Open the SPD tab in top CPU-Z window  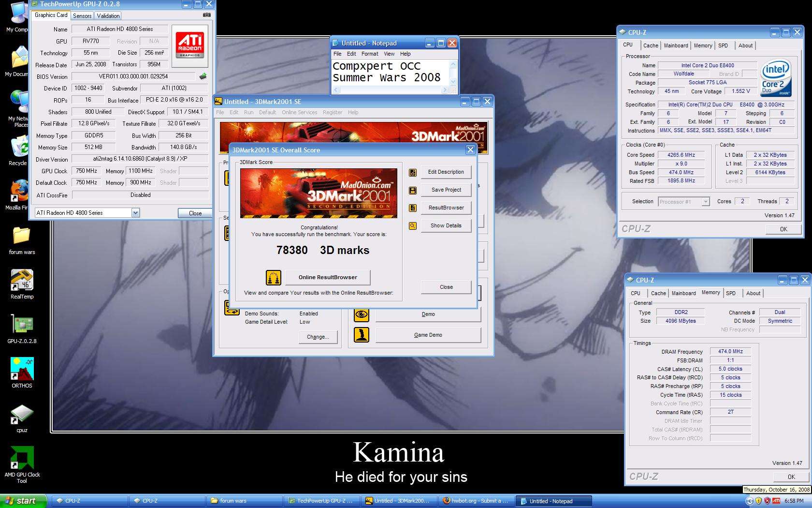click(x=723, y=45)
